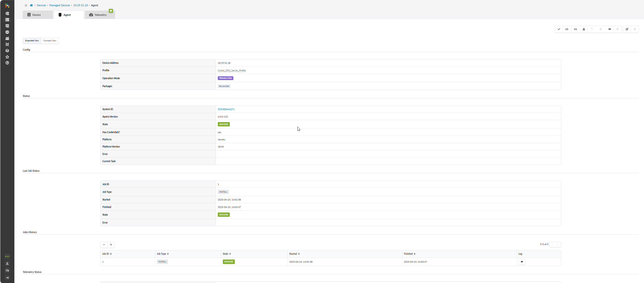The image size is (644, 283).
Task: Click the checkmark acknowledge icon in toolbar
Action: coord(559,29)
